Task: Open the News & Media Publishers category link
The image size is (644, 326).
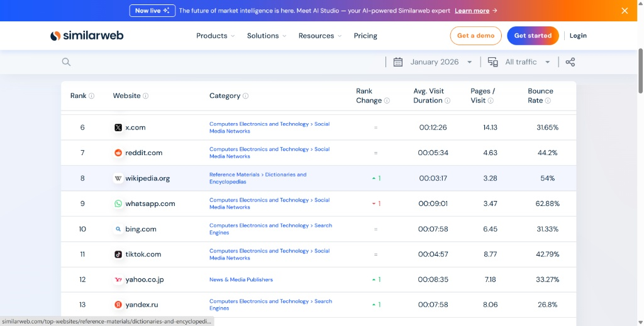Action: [241, 280]
